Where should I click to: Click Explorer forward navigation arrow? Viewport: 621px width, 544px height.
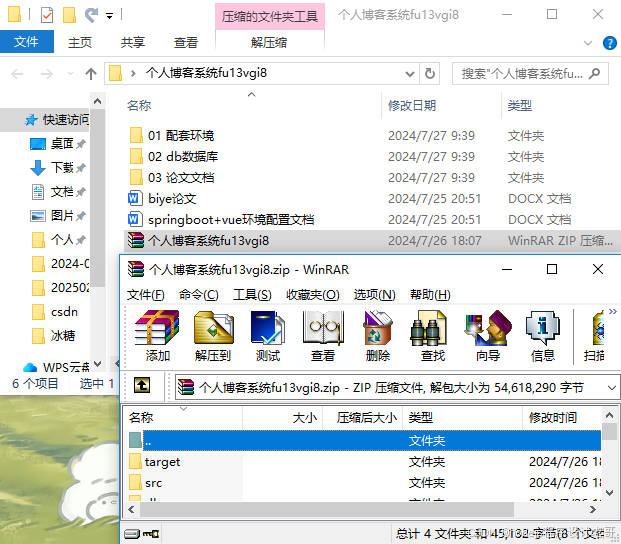click(47, 74)
